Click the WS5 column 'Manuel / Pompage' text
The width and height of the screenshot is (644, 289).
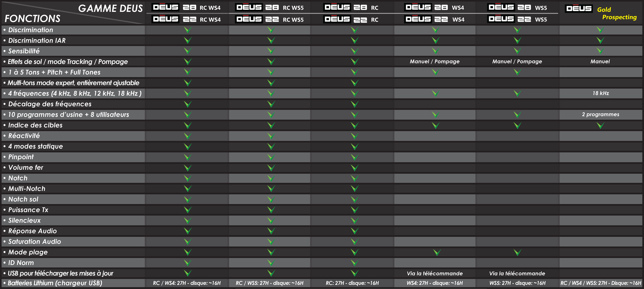[x=517, y=61]
